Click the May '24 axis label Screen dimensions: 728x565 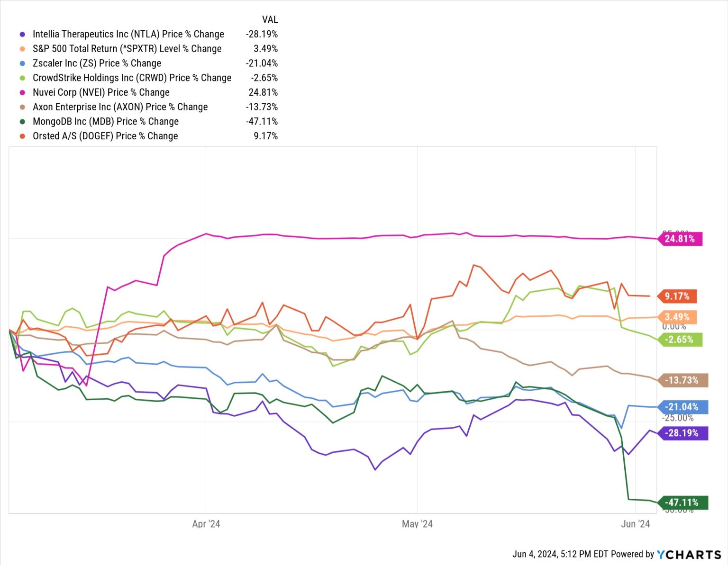[x=417, y=524]
